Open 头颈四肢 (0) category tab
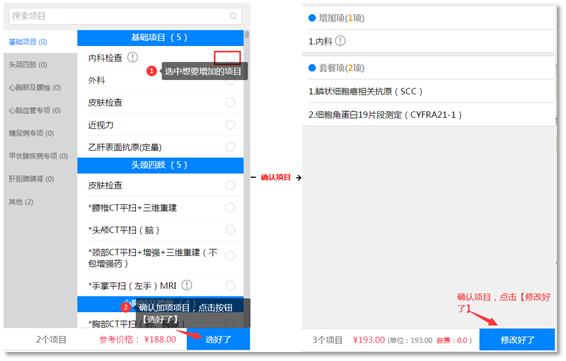Screen dimensions: 566x361 [x=40, y=65]
